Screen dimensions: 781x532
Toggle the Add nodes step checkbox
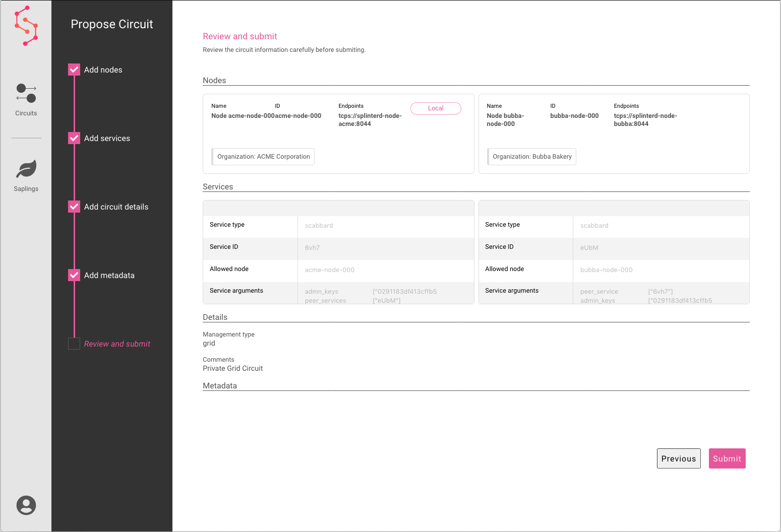[x=74, y=70]
